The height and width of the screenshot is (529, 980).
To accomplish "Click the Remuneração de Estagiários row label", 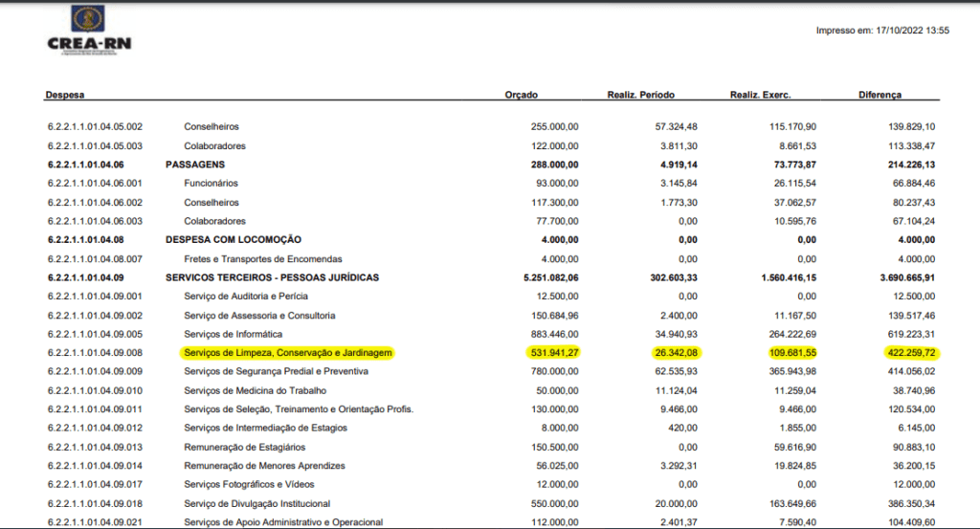I will [244, 447].
